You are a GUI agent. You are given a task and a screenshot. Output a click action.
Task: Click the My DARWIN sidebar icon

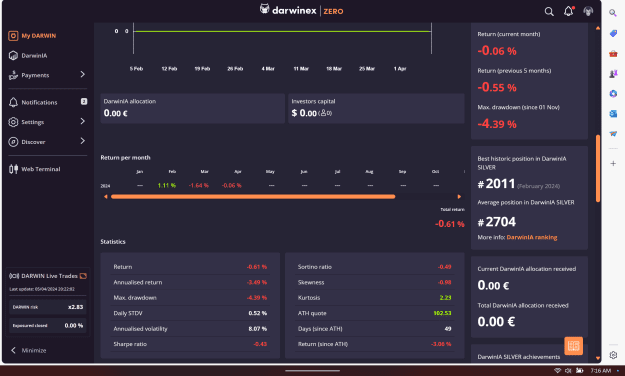(x=13, y=36)
